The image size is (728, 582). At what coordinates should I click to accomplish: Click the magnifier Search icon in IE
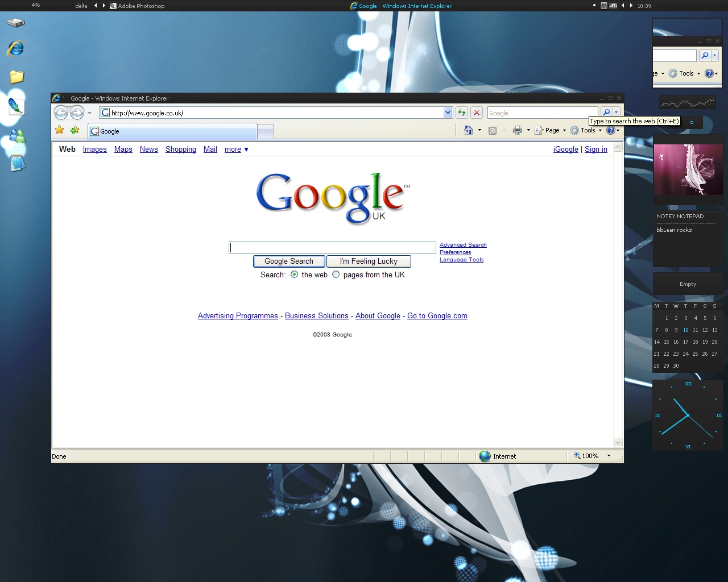[606, 113]
